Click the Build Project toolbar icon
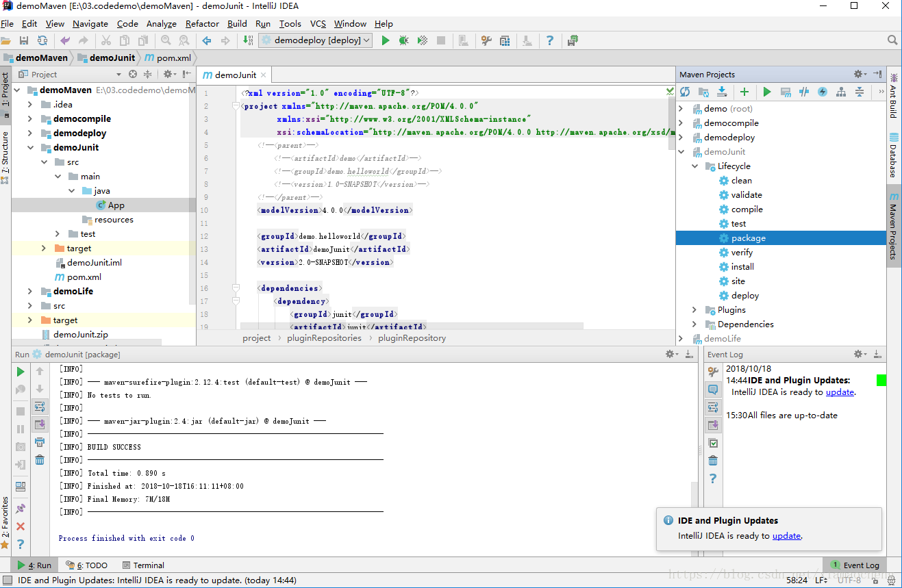902x588 pixels. tap(248, 41)
